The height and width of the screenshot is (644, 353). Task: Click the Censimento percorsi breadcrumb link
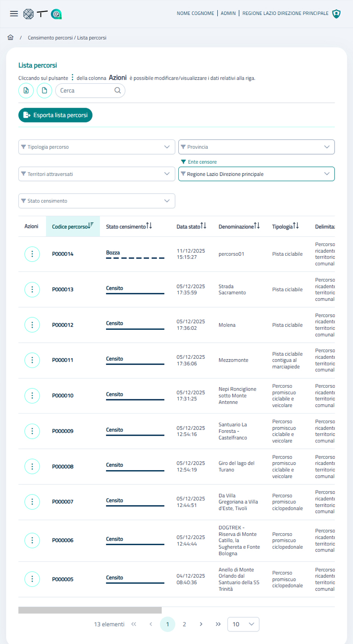coord(50,38)
